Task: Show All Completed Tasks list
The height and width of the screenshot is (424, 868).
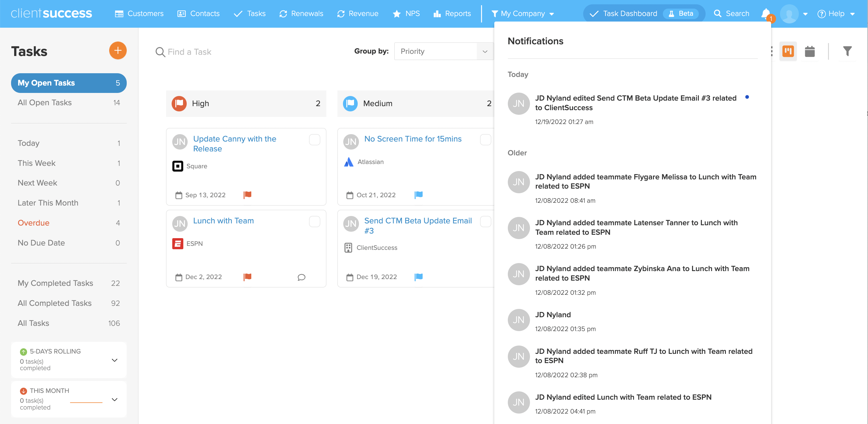Action: point(69,303)
